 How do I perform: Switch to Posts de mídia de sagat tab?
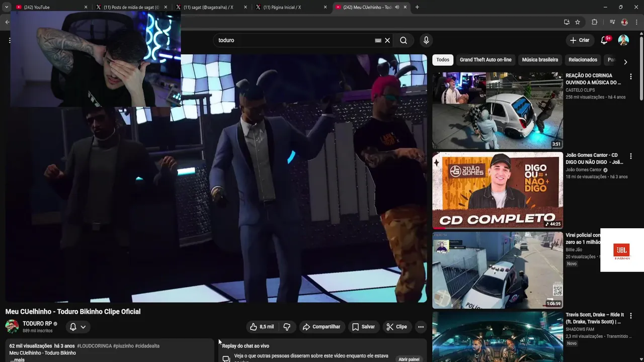point(131,7)
